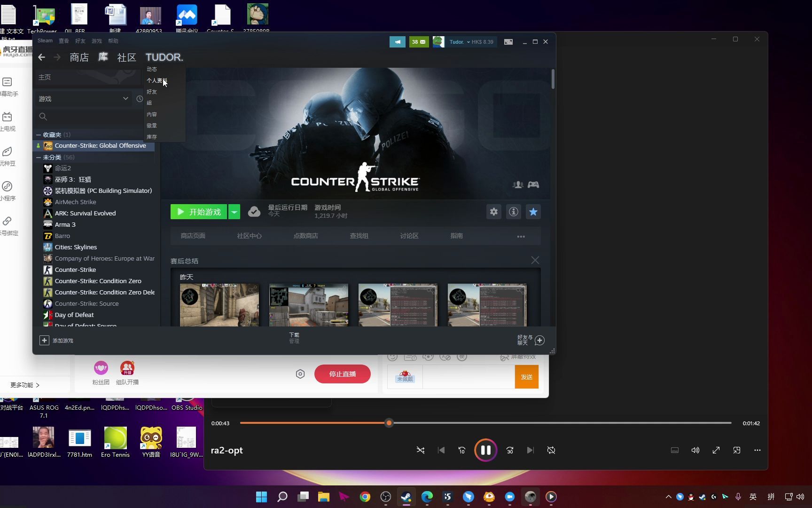Open CS:GO community hub link

point(250,236)
